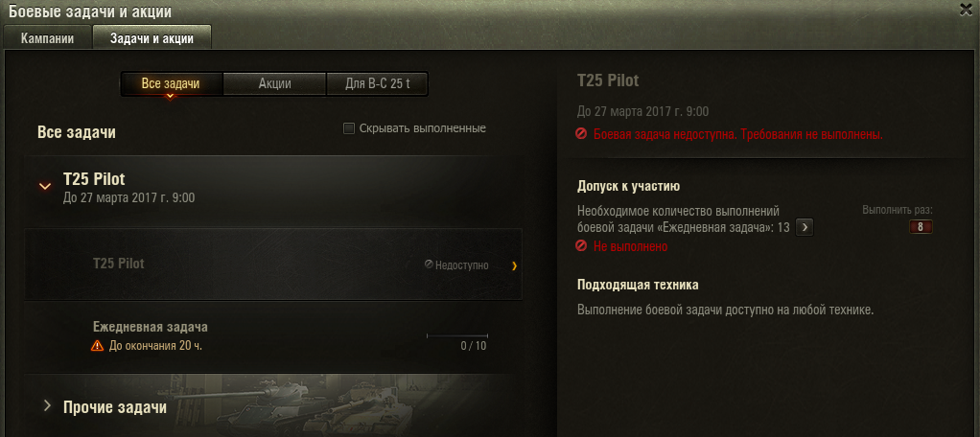The height and width of the screenshot is (437, 980).
Task: Click the red icon next to 'Не выполнено'
Action: pos(581,246)
